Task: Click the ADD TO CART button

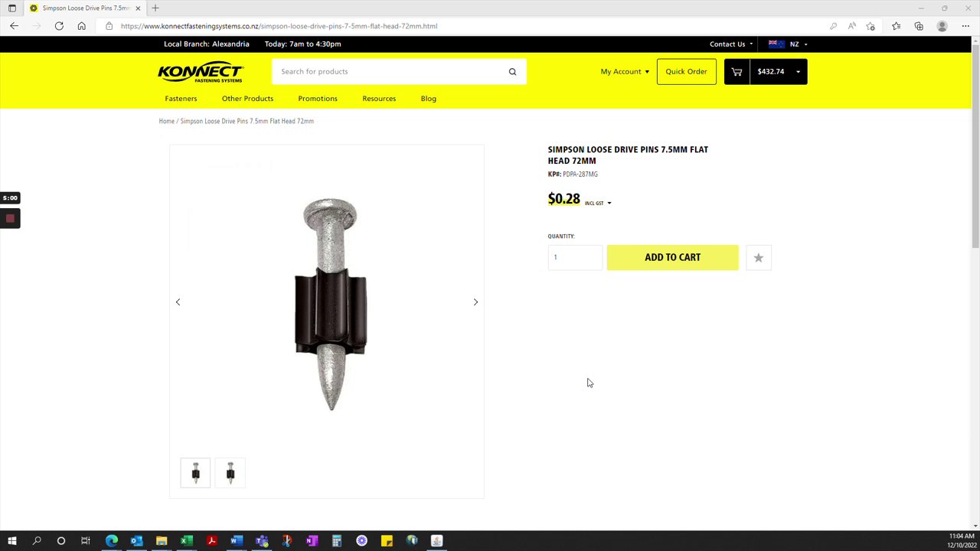Action: 672,258
